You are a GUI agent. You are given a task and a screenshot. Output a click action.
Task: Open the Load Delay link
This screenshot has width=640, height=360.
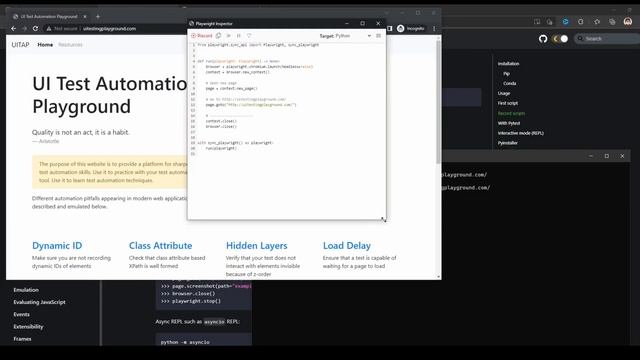tap(347, 246)
